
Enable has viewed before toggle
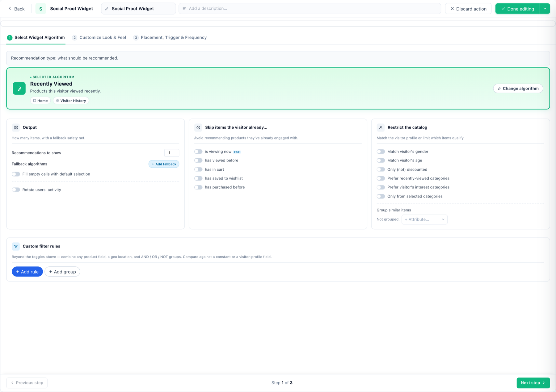coord(198,161)
